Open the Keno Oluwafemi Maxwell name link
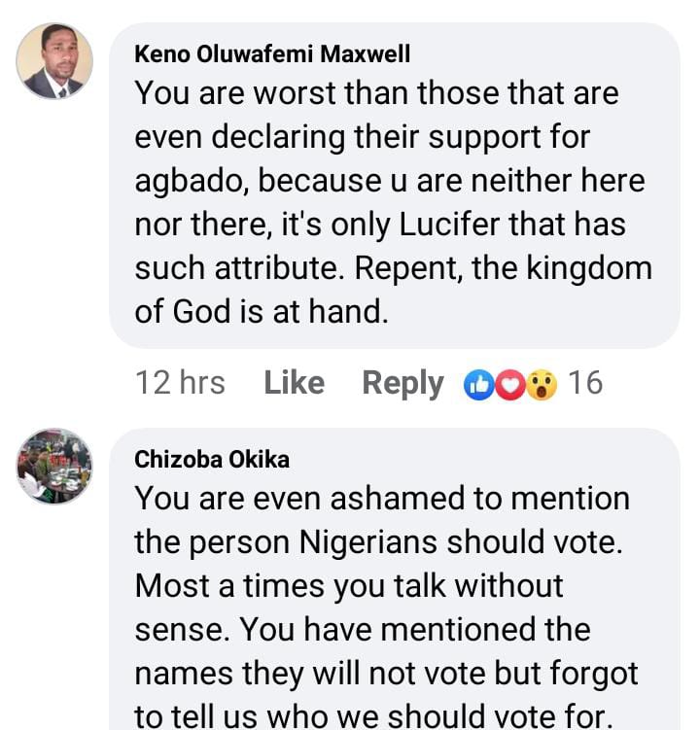The image size is (700, 730). pos(272,54)
